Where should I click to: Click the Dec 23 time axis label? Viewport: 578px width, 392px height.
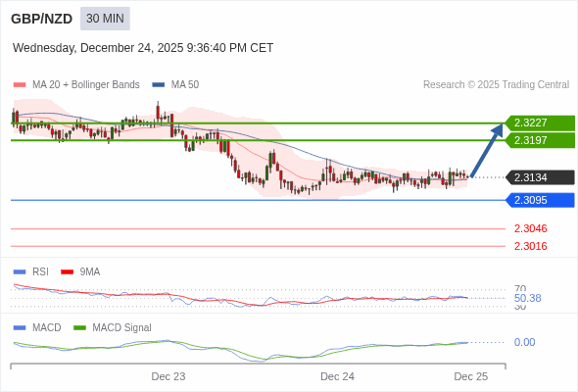(169, 376)
